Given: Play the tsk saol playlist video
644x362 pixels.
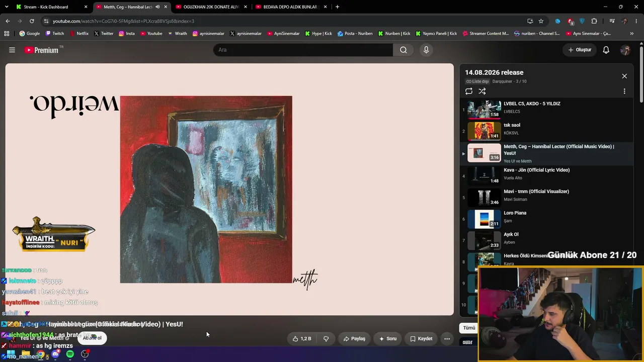Looking at the screenshot, I should click(x=545, y=131).
